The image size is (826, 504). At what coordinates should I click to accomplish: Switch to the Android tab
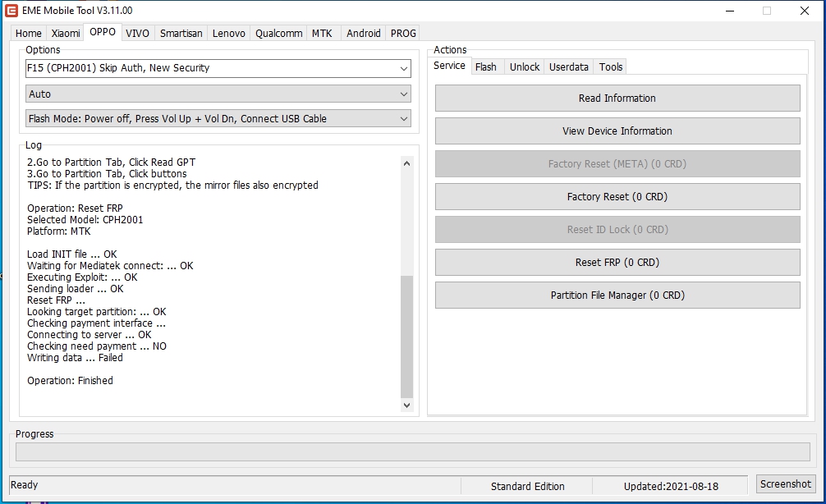364,33
